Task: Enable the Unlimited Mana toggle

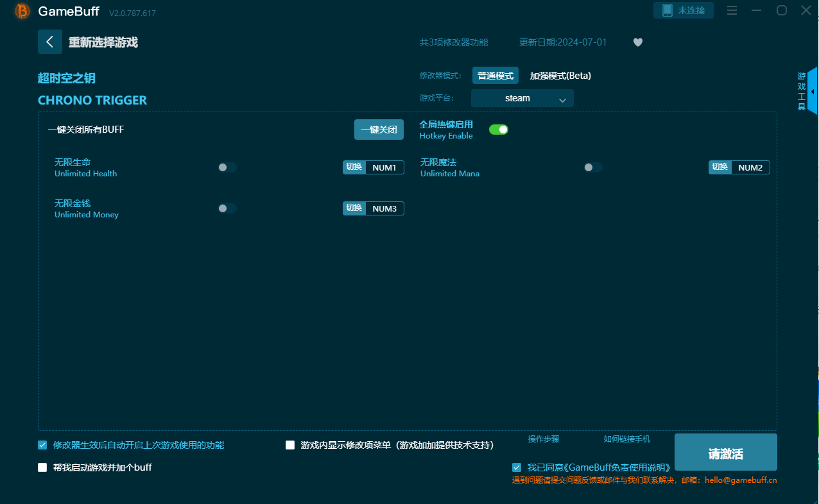Action: tap(592, 167)
